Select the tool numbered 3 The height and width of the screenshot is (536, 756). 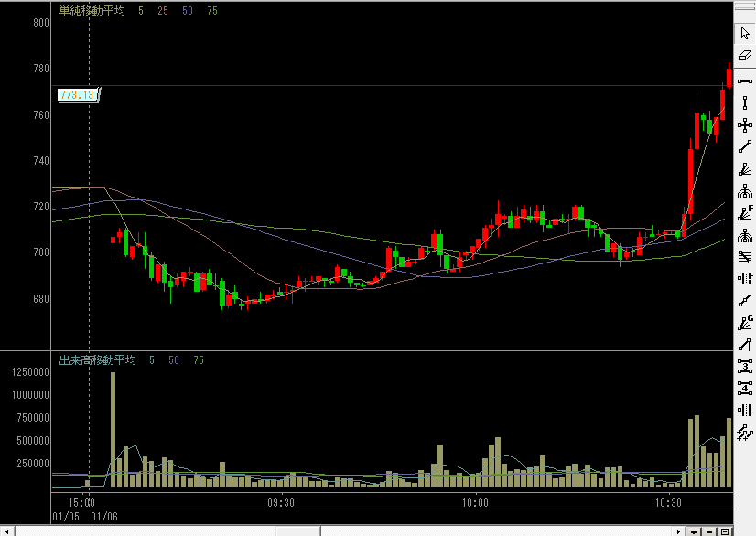pos(745,367)
